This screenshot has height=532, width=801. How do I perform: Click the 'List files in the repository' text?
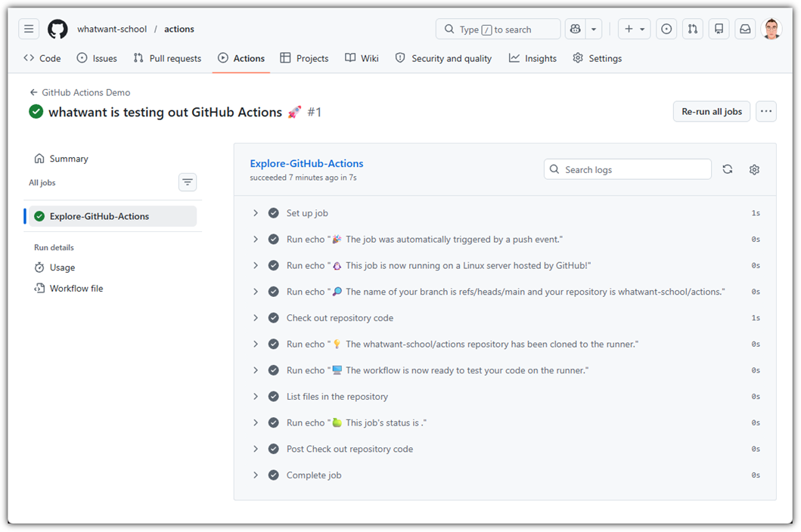[337, 397]
